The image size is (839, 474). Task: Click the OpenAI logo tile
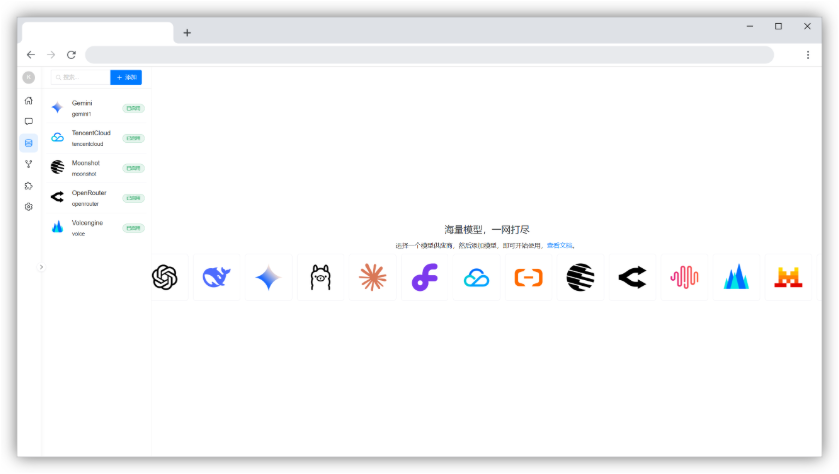(166, 277)
